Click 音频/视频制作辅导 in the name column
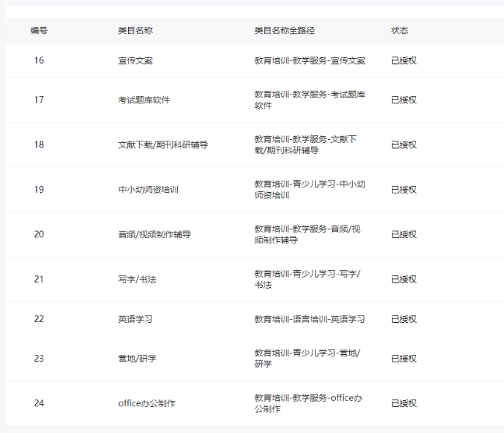This screenshot has height=433, width=504. 154,234
